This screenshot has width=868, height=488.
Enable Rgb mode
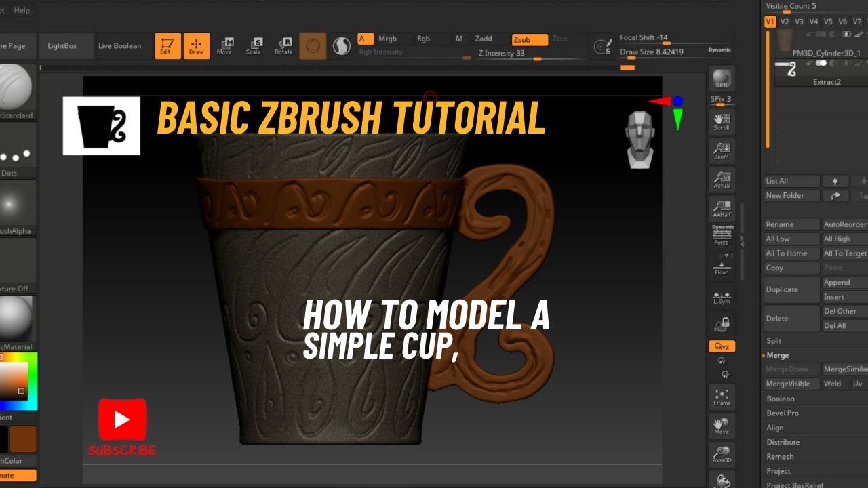[424, 39]
